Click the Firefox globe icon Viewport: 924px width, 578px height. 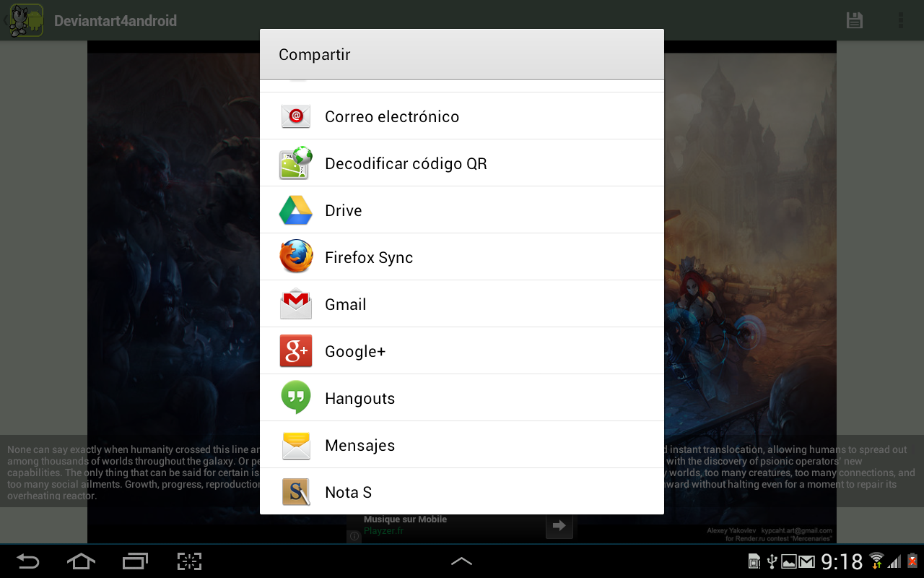click(x=296, y=256)
